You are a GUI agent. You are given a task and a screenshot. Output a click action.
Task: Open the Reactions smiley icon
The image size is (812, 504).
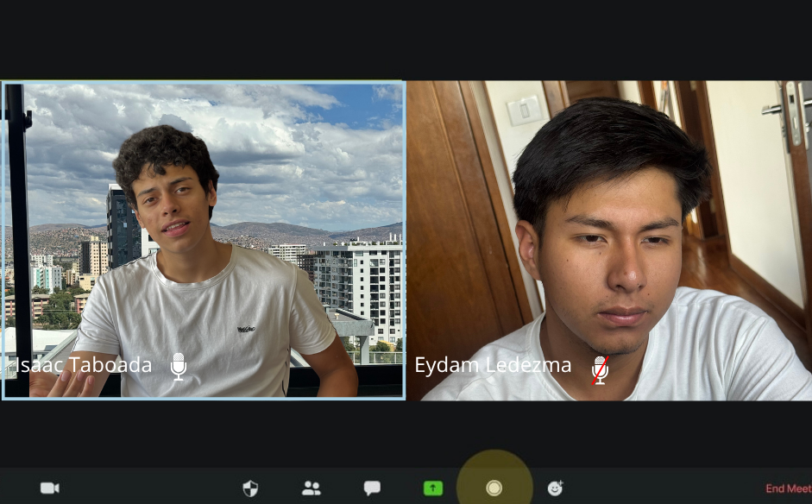point(555,488)
